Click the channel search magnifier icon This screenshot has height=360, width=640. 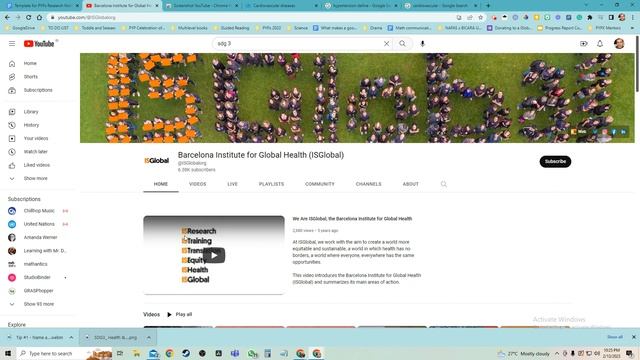pyautogui.click(x=444, y=184)
